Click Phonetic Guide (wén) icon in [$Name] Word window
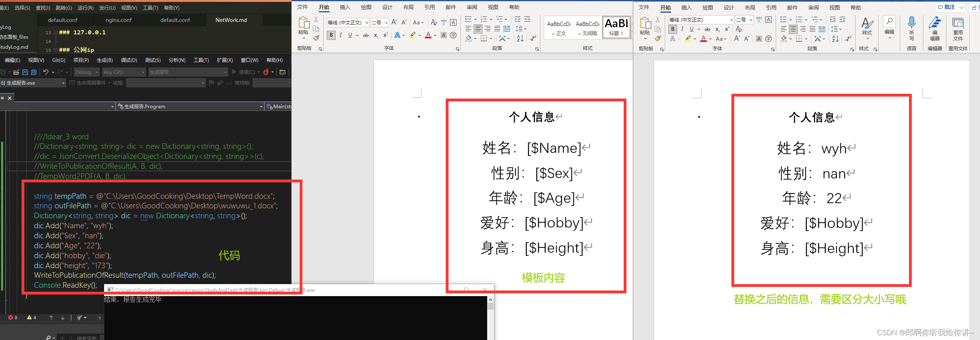Image resolution: width=980 pixels, height=340 pixels. (x=444, y=22)
